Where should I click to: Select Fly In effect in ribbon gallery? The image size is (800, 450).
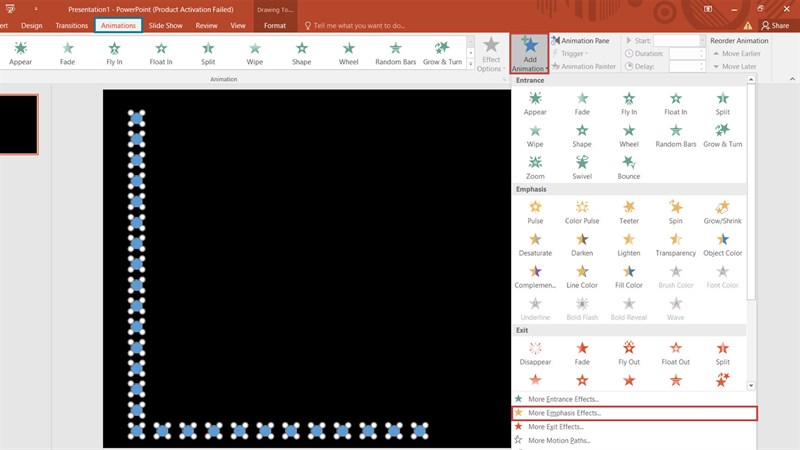pos(114,53)
